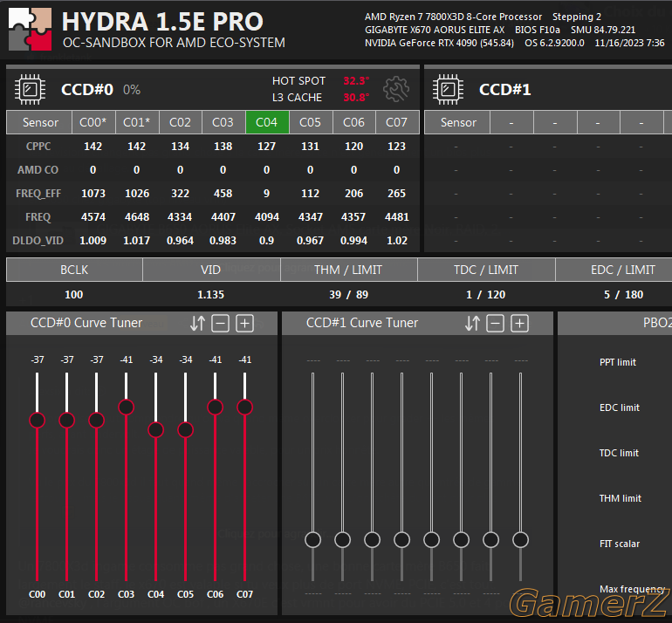The image size is (672, 623).
Task: Click CCD#0 Curve Tuner minus button
Action: 220,323
